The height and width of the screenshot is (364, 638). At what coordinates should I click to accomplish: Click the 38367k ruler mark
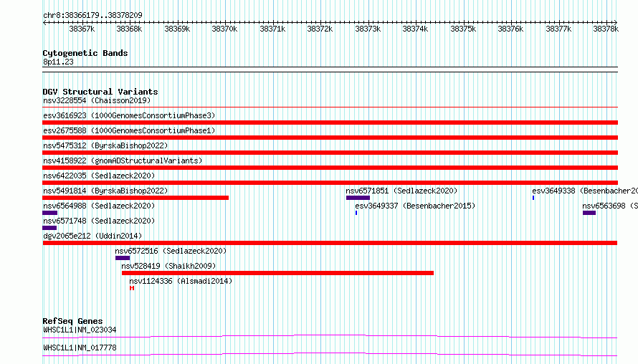pos(82,29)
